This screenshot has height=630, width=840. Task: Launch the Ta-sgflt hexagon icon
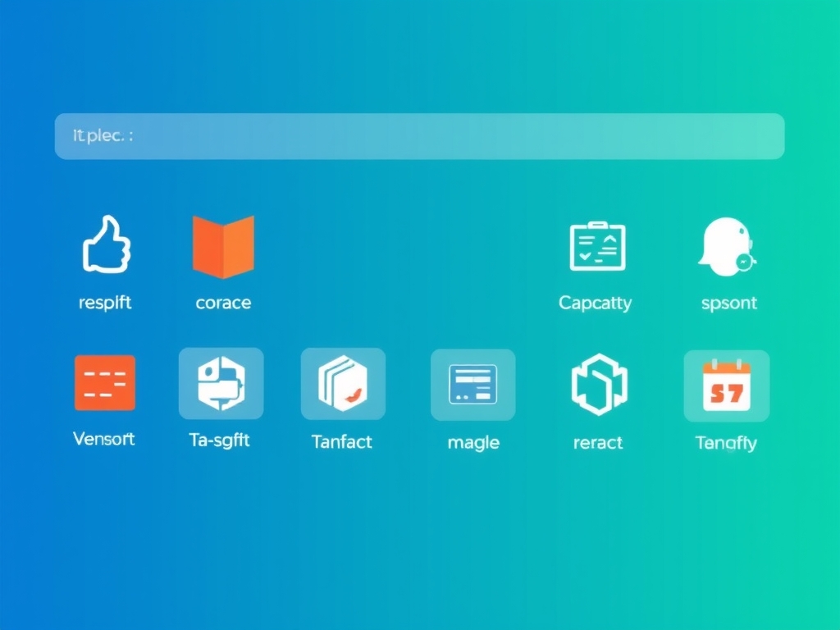pos(221,383)
